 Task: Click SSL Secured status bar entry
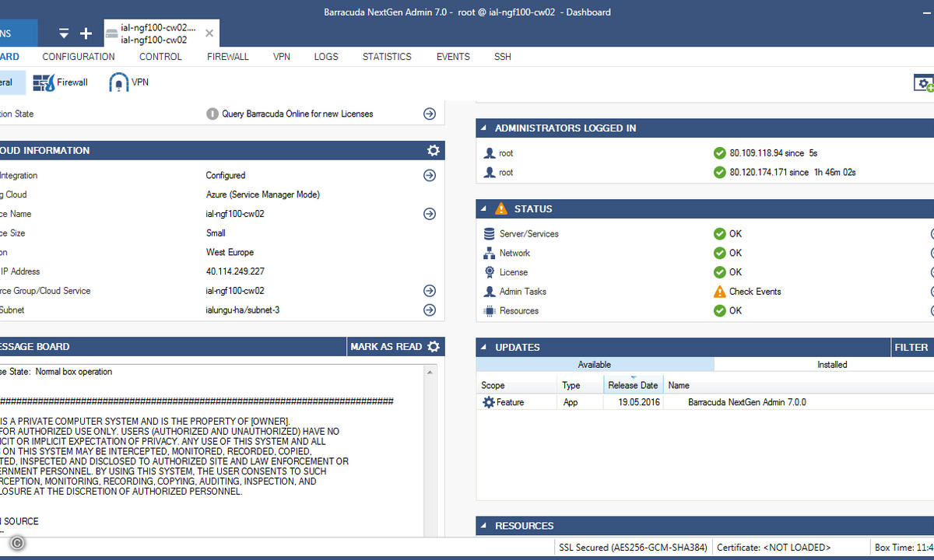[x=633, y=548]
